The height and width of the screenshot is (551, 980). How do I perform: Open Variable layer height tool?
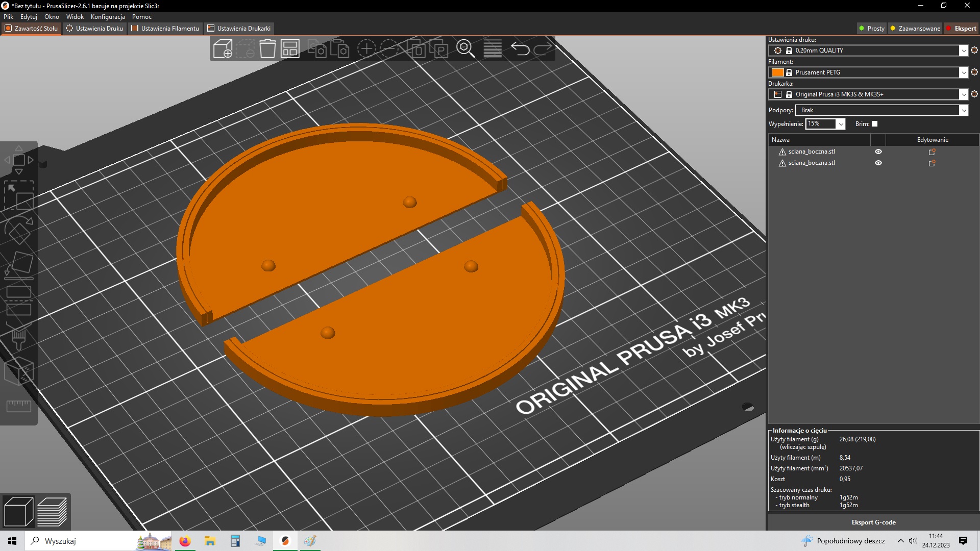point(493,49)
